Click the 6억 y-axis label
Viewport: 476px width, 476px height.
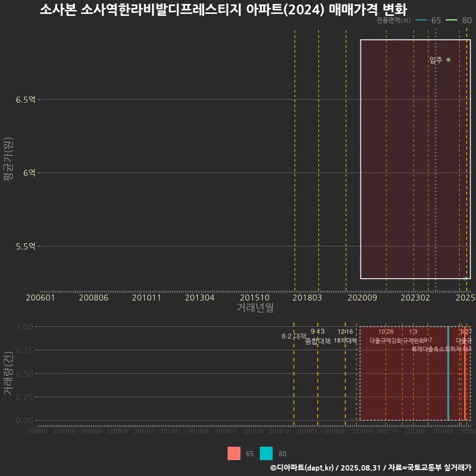point(29,173)
